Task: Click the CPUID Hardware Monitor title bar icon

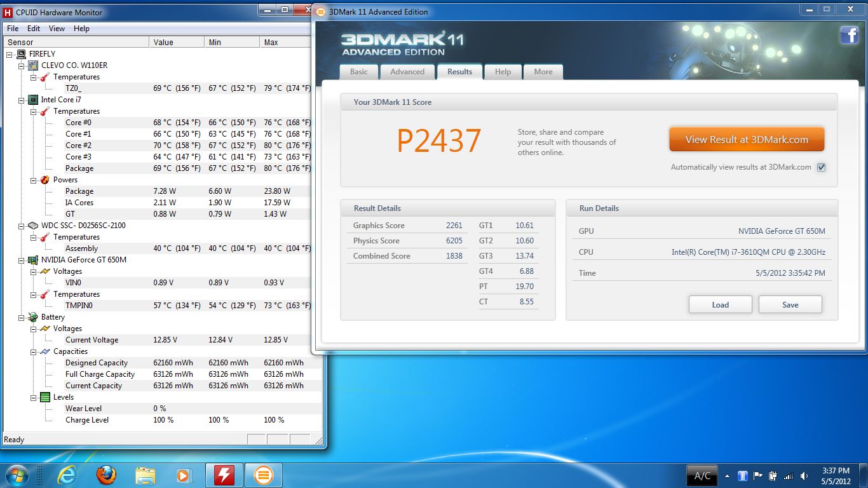Action: 8,12
